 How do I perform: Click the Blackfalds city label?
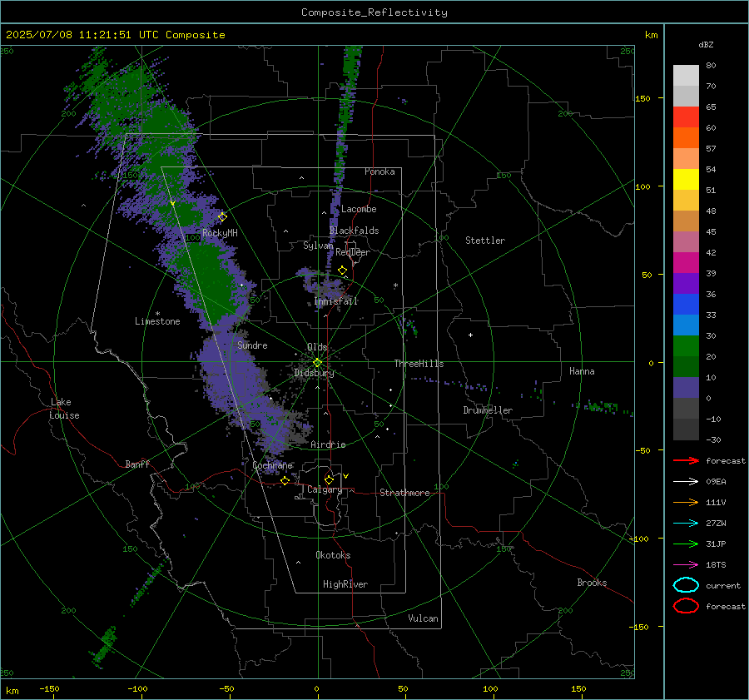tap(354, 231)
